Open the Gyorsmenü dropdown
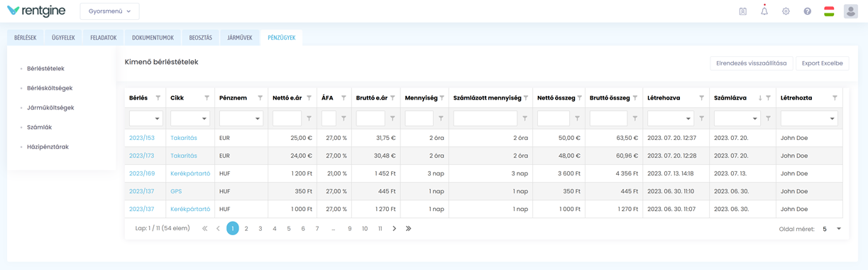 pos(109,11)
